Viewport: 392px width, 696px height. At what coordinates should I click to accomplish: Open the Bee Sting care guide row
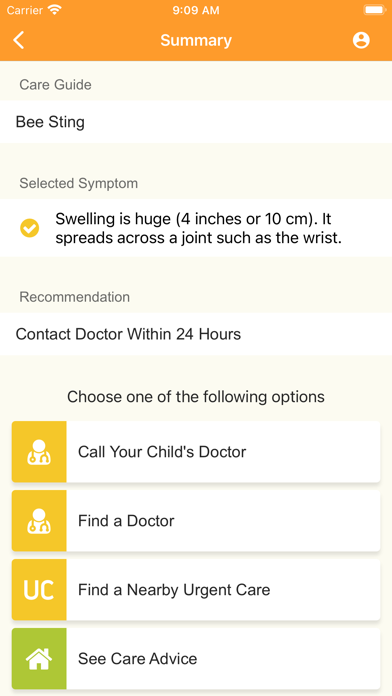tap(196, 122)
